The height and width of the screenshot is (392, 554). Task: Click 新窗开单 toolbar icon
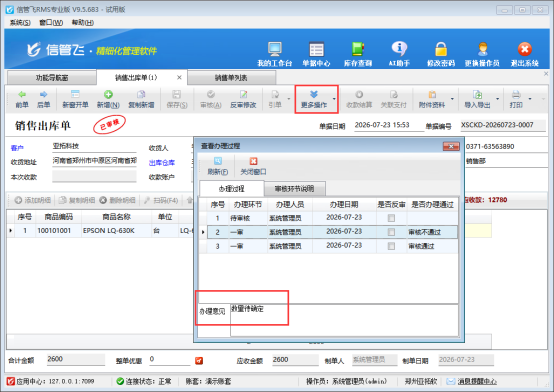75,99
